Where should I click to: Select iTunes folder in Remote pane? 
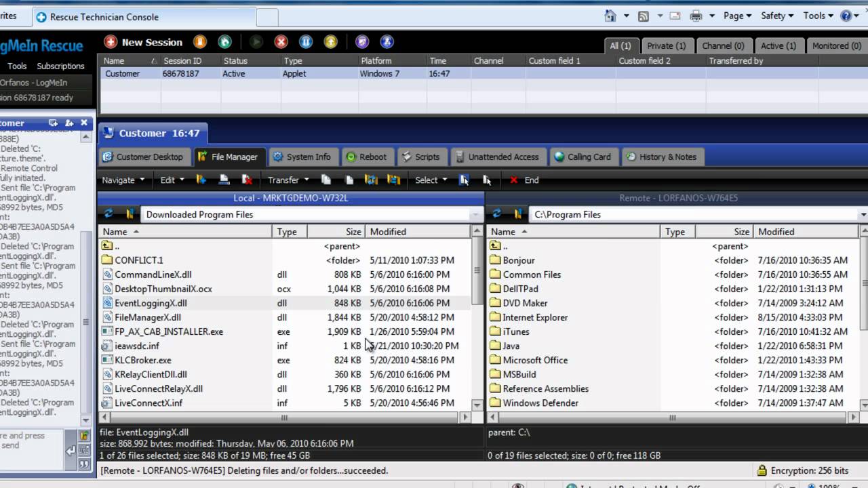click(516, 331)
